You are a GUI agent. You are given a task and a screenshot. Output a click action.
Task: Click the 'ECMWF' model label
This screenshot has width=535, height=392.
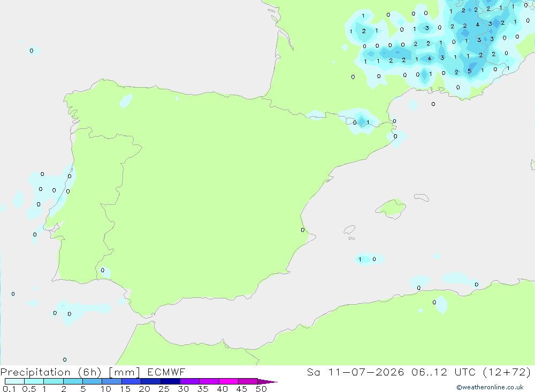coord(166,372)
